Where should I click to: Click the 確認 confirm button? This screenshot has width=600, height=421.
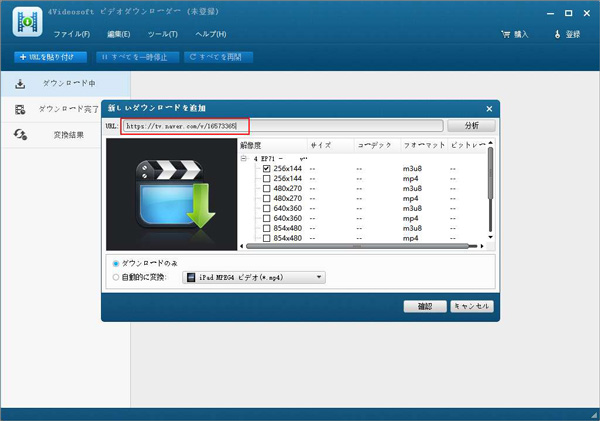[425, 306]
